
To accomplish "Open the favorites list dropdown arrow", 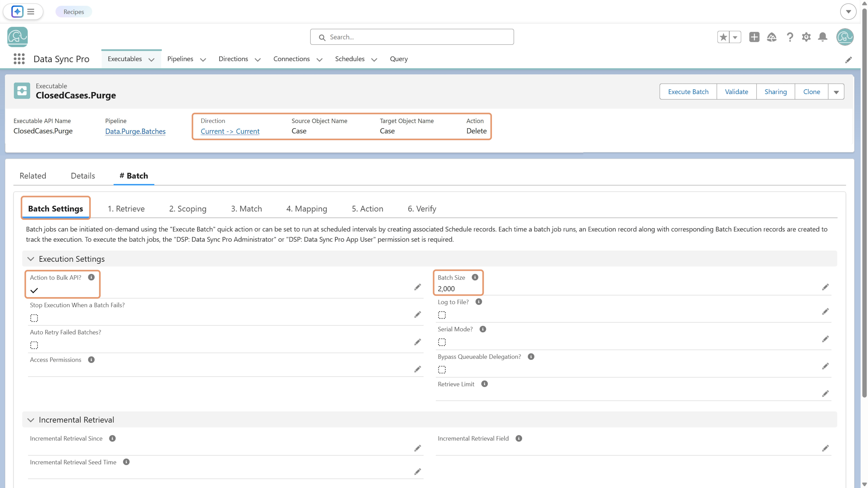I will 735,37.
